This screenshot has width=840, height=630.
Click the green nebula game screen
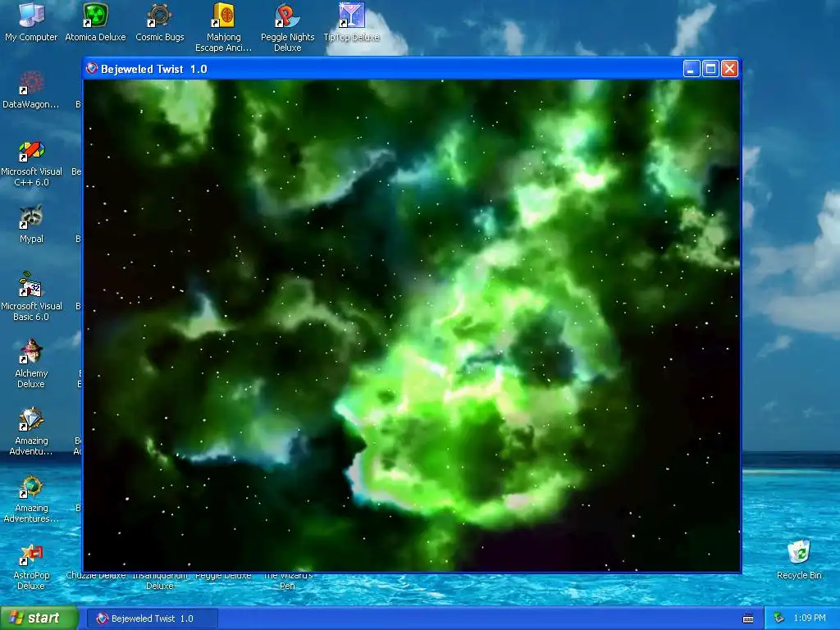[412, 326]
